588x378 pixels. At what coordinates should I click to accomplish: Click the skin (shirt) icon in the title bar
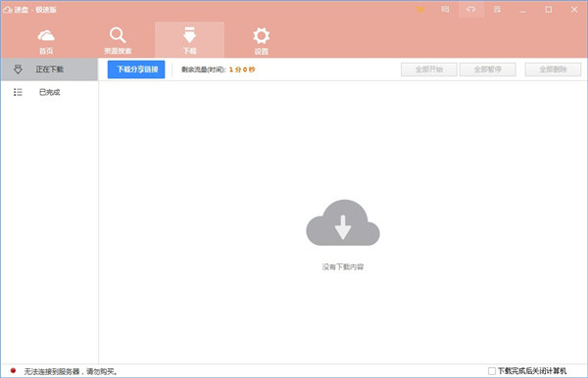(471, 10)
